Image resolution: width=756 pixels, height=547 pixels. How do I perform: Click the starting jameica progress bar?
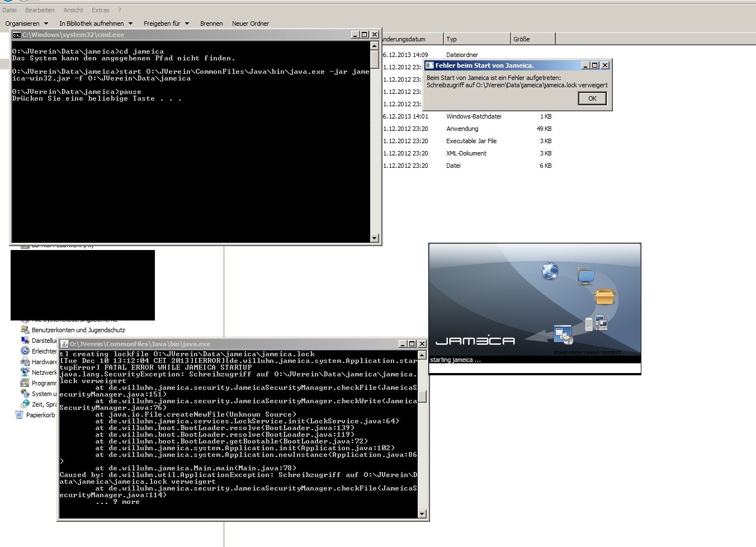click(535, 369)
